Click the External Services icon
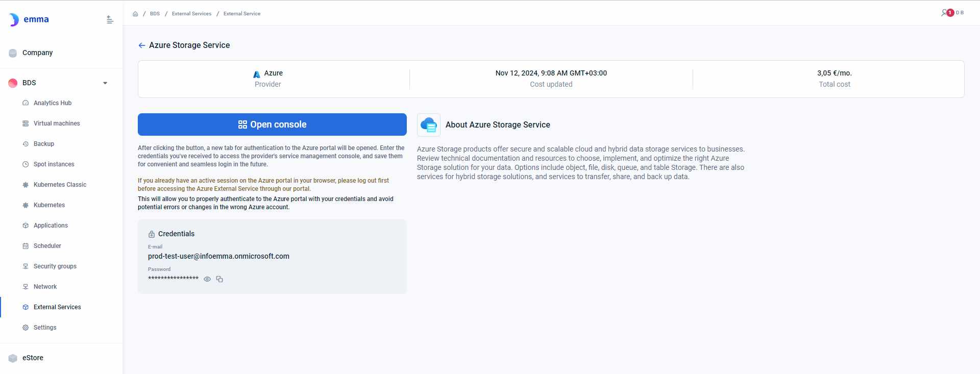980x374 pixels. (x=26, y=307)
